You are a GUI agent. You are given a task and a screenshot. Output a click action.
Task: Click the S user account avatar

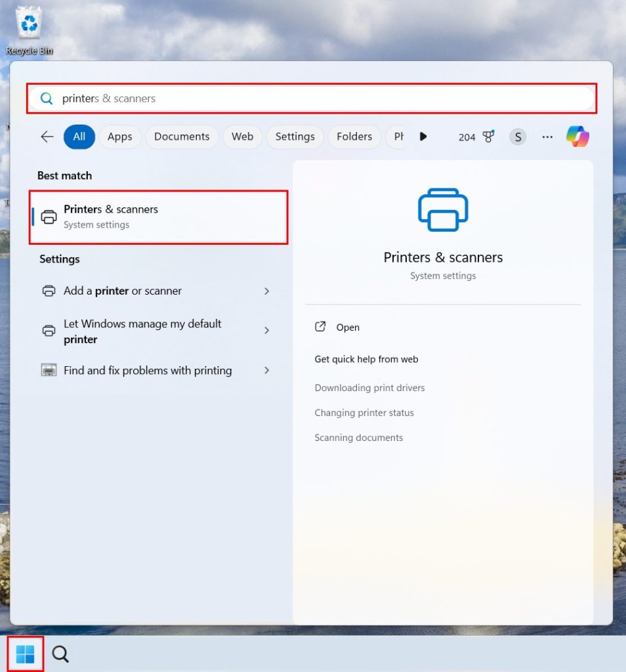[518, 136]
